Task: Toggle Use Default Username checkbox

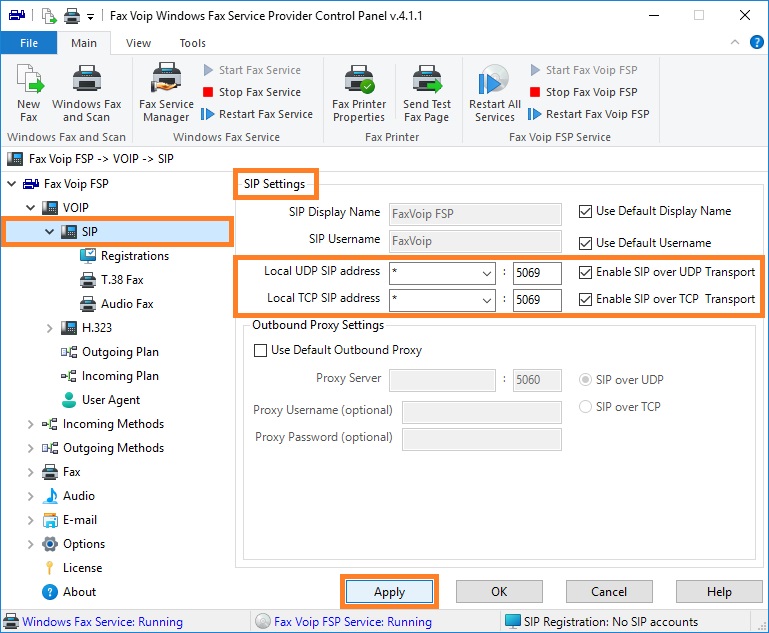Action: coord(585,243)
